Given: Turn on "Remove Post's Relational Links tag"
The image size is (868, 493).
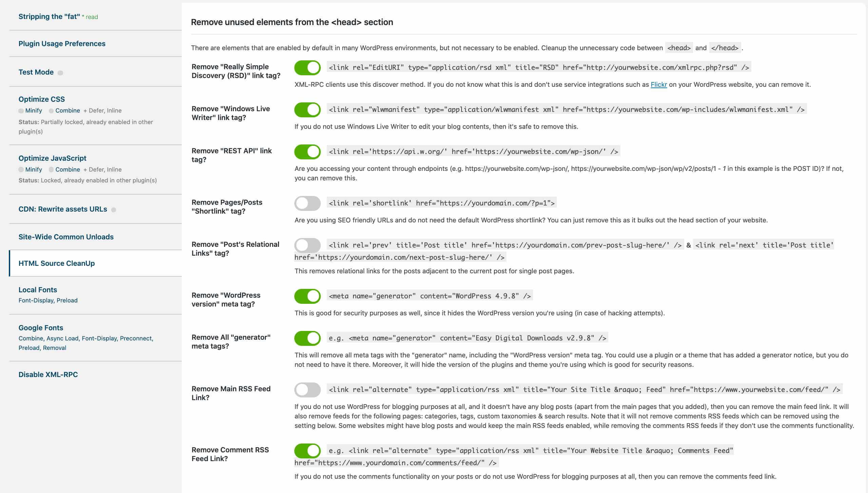Looking at the screenshot, I should click(307, 245).
